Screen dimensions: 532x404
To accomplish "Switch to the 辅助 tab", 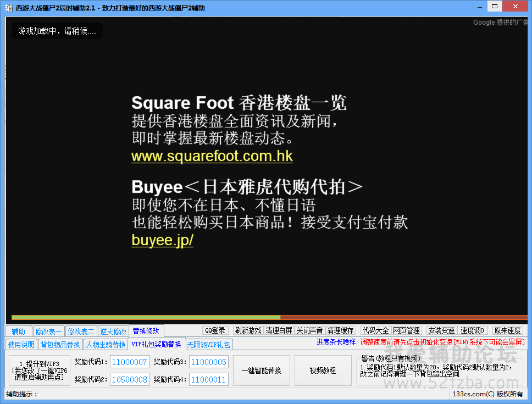I will coord(18,331).
